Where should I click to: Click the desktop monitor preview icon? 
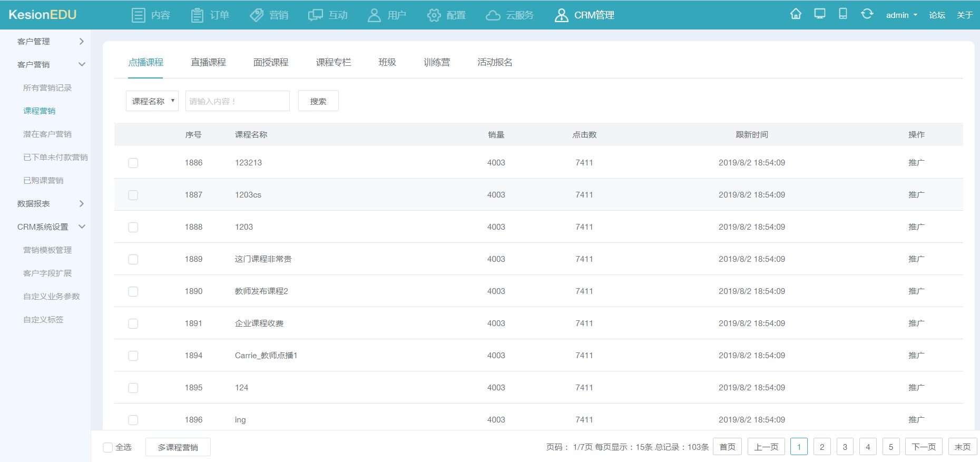[820, 14]
